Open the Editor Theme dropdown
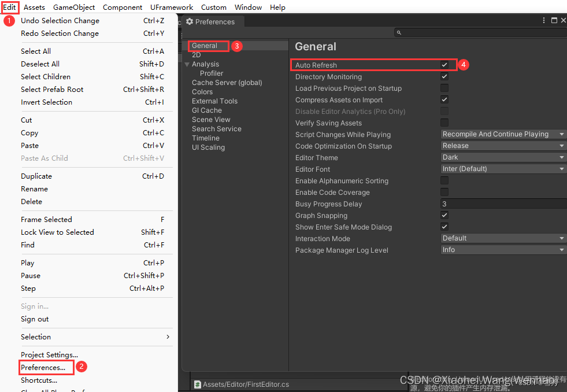567x392 pixels. tap(503, 157)
